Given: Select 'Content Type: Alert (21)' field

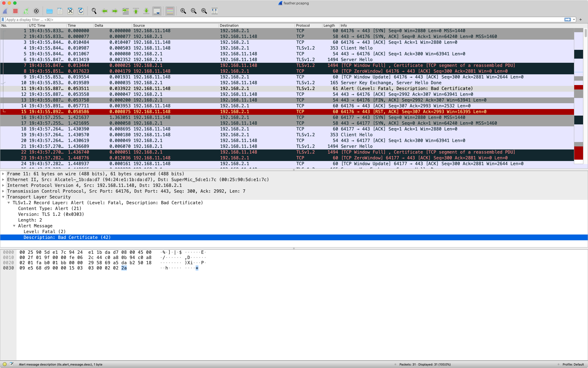Looking at the screenshot, I should (50, 208).
